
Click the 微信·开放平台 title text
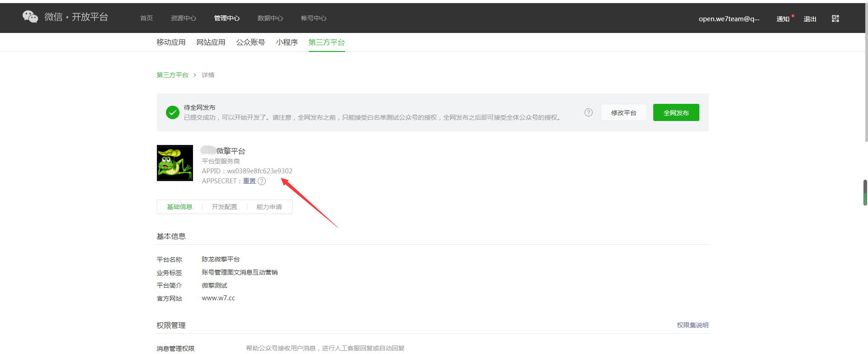coord(76,17)
